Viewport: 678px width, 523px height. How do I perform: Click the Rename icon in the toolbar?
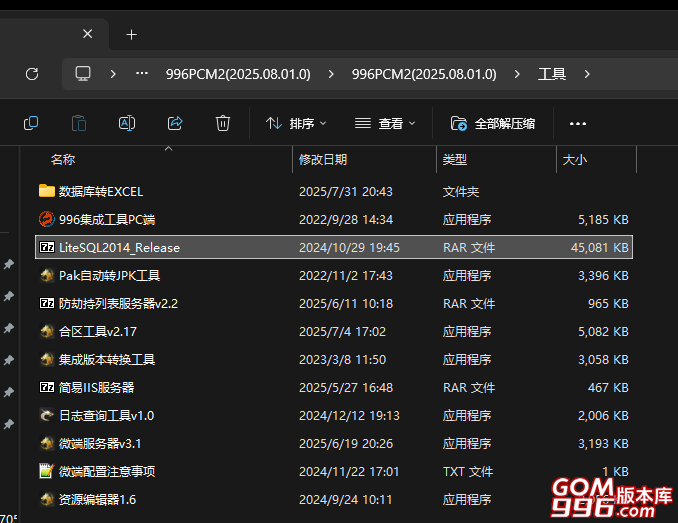pyautogui.click(x=127, y=123)
